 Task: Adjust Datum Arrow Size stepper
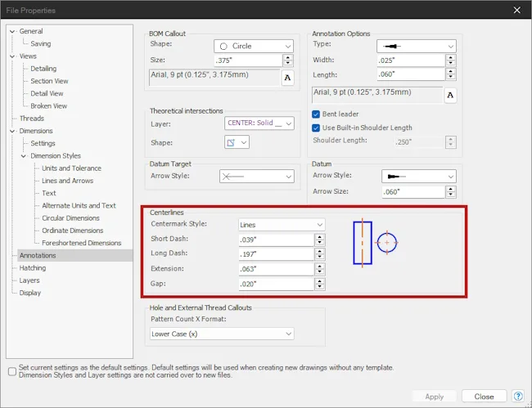451,192
